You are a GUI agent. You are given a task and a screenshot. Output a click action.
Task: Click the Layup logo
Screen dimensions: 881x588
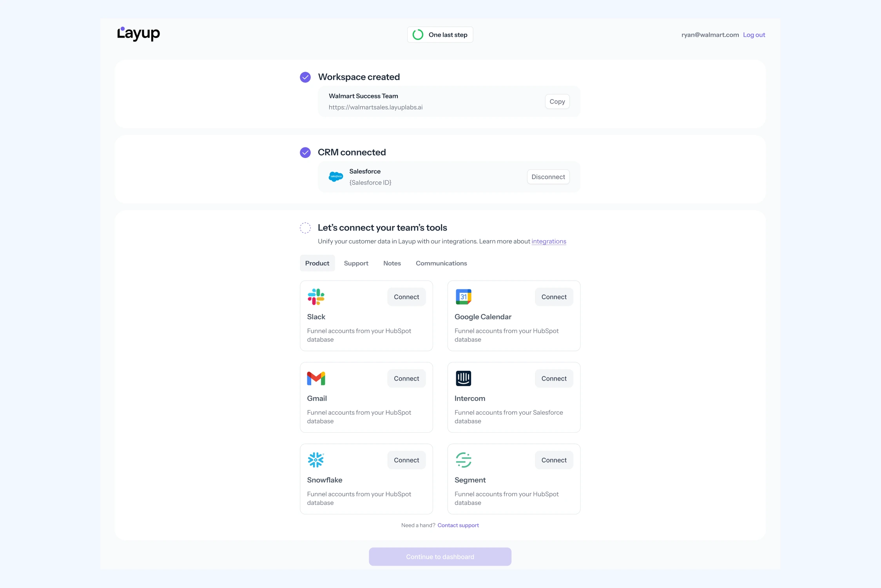[x=138, y=34]
